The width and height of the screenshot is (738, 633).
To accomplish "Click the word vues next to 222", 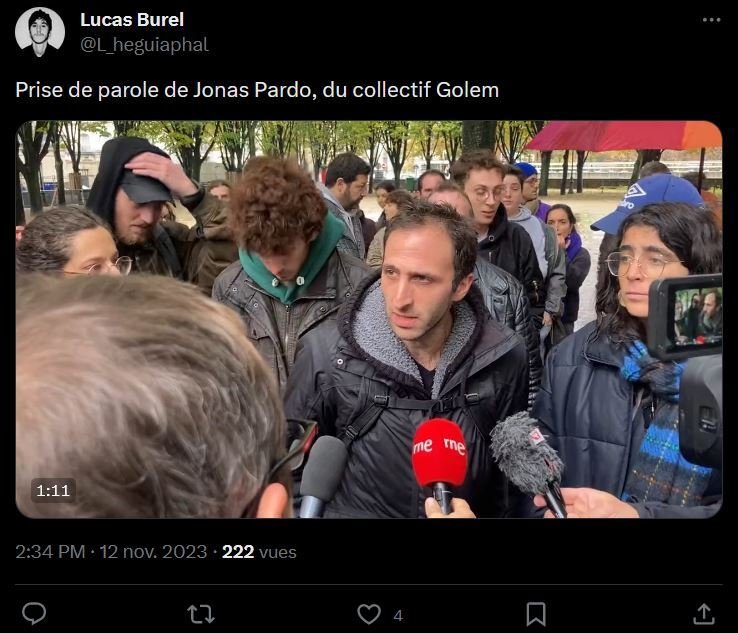I will pyautogui.click(x=278, y=552).
